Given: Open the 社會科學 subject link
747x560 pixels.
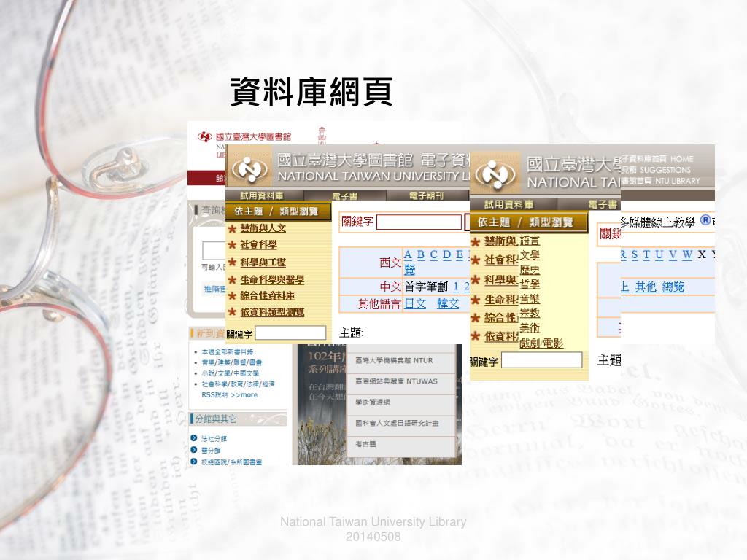Looking at the screenshot, I should tap(259, 245).
